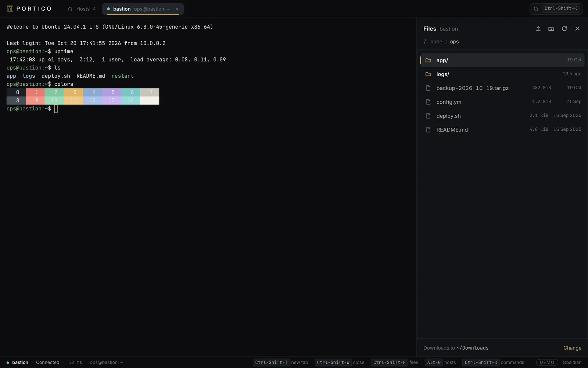Image resolution: width=588 pixels, height=368 pixels.
Task: Click the ops breadcrumb
Action: 454,42
